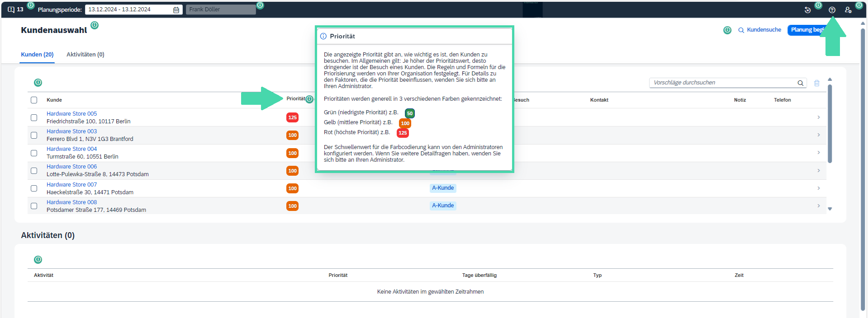Check the box for Hardware Store 005

34,117
